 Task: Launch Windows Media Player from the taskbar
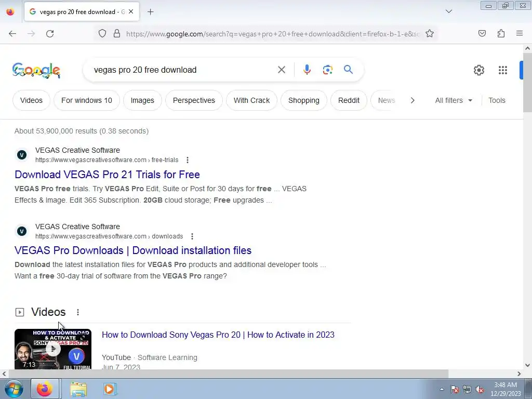pos(110,389)
